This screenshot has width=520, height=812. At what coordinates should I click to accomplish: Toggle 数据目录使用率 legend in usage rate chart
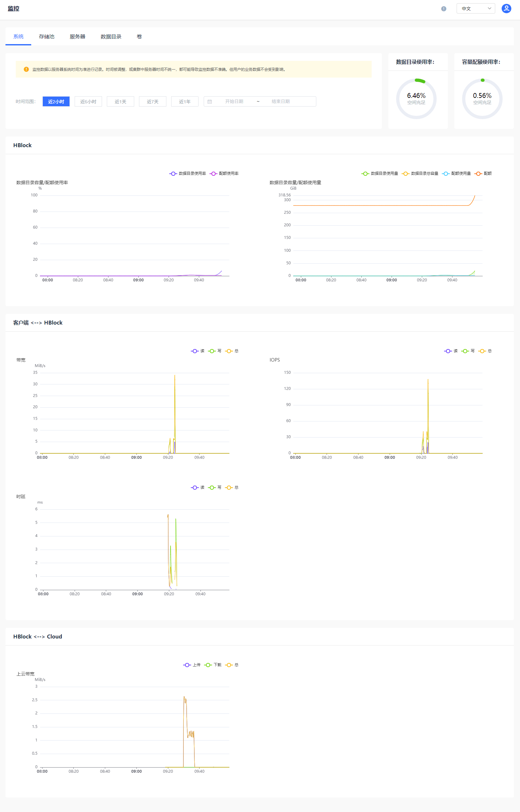coord(188,174)
